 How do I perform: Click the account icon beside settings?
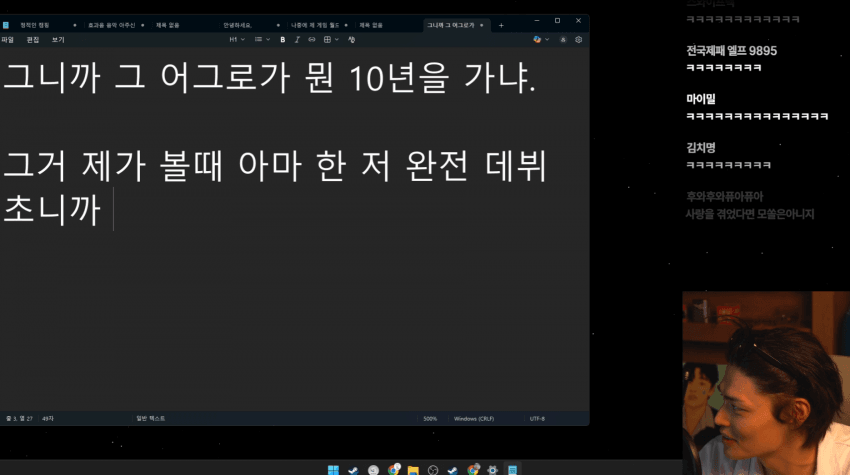tap(563, 39)
